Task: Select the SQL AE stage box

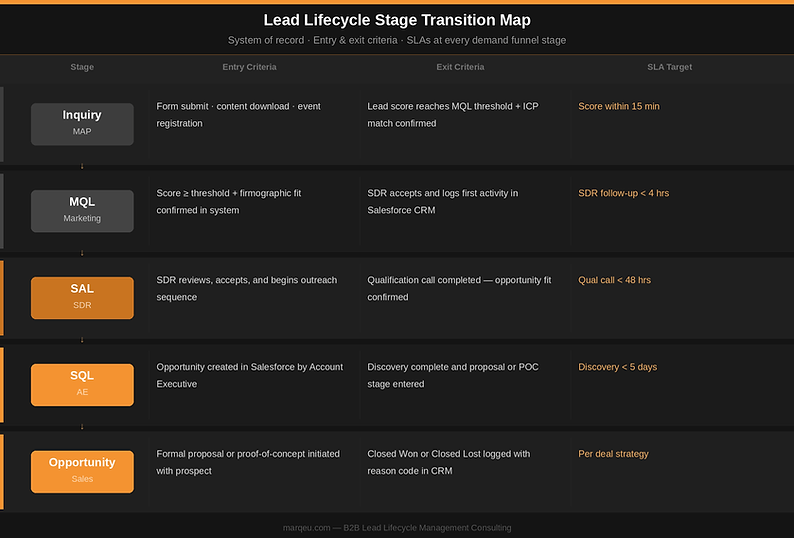Action: tap(82, 385)
